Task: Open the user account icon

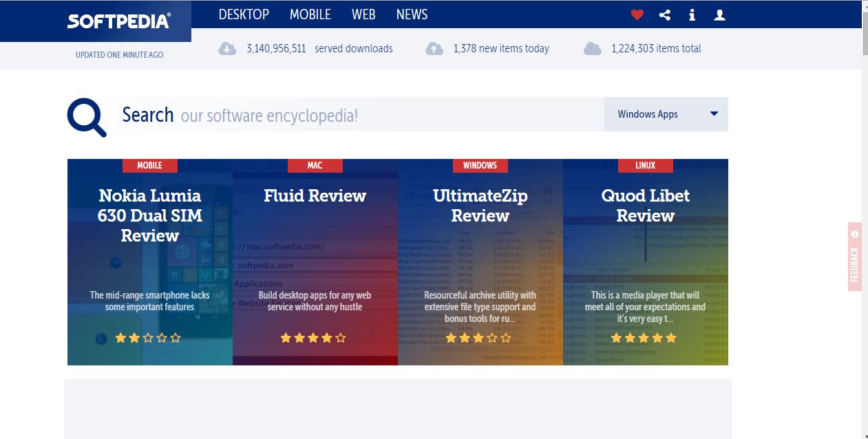Action: (720, 14)
